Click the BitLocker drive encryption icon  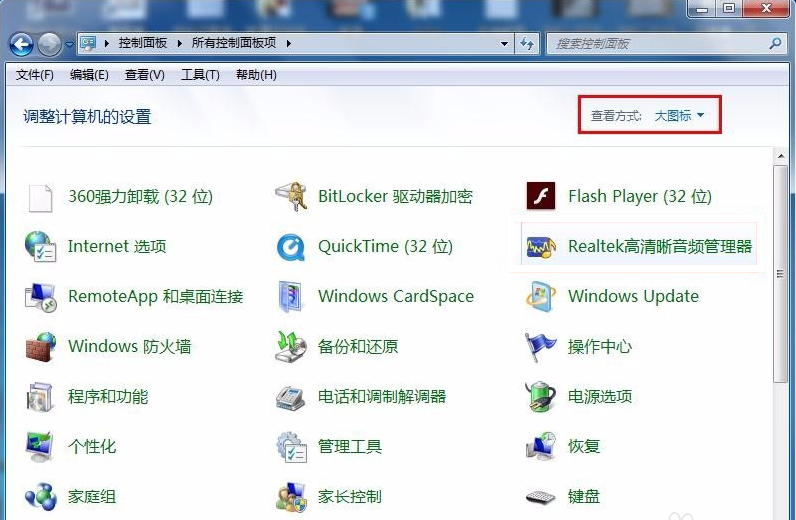[x=291, y=197]
